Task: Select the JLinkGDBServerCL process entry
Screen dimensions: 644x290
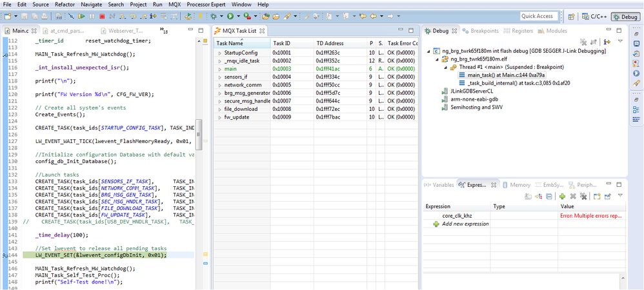Action: [x=466, y=91]
